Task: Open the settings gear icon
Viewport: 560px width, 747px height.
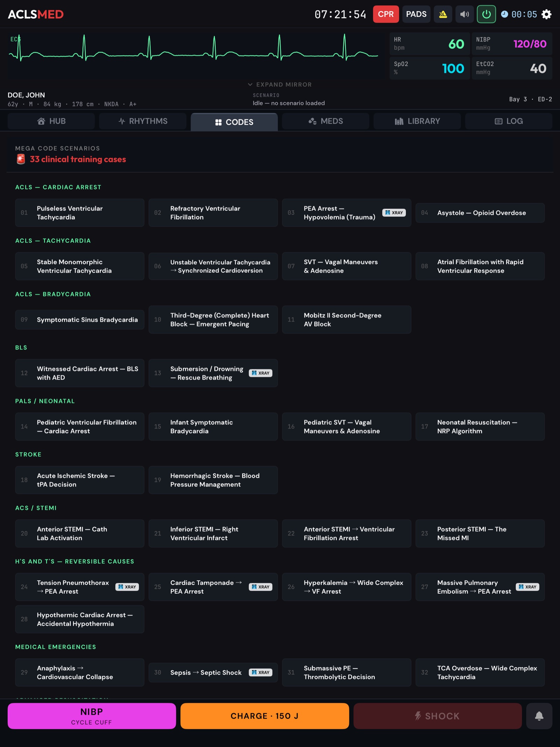Action: [x=546, y=14]
